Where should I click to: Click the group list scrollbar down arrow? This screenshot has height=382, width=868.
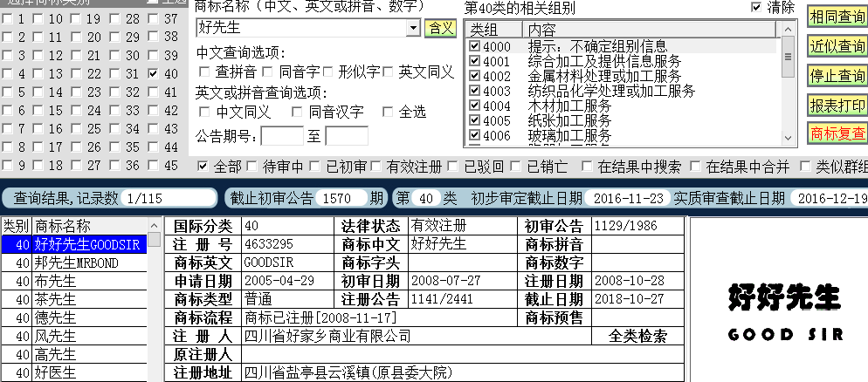[788, 138]
